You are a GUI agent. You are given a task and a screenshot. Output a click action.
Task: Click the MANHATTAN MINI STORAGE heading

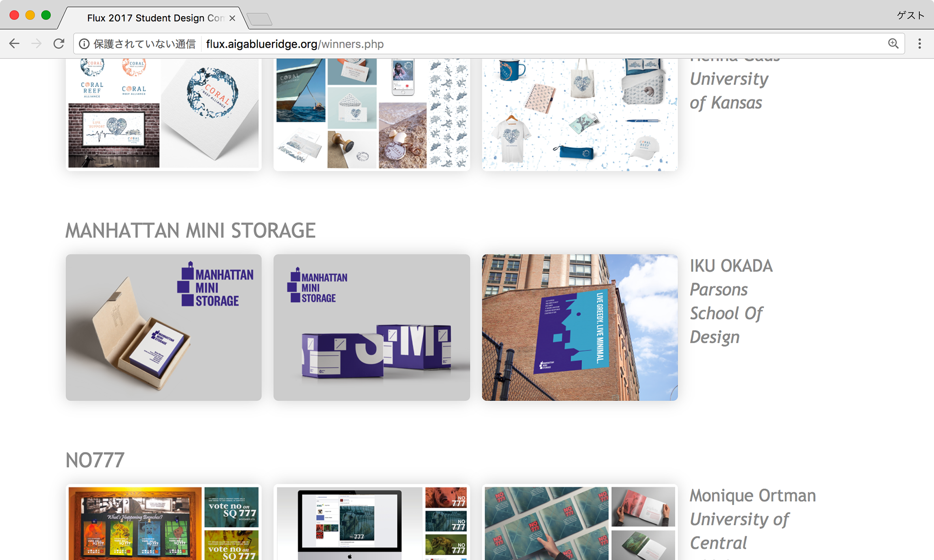191,230
